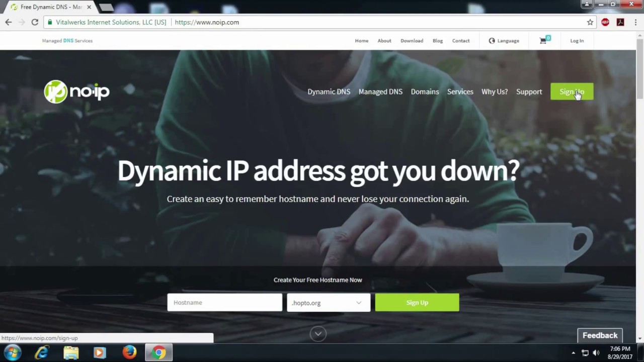Reload the current page
This screenshot has height=362, width=644.
point(35,22)
